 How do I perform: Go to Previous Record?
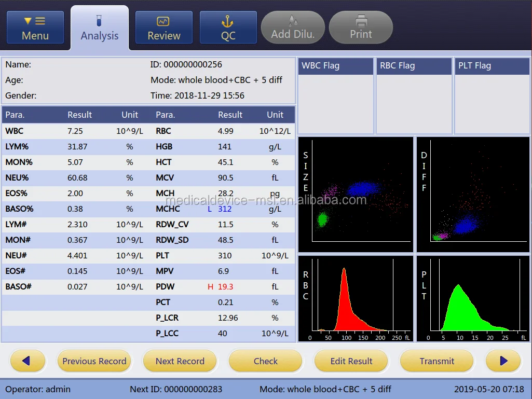pyautogui.click(x=94, y=361)
